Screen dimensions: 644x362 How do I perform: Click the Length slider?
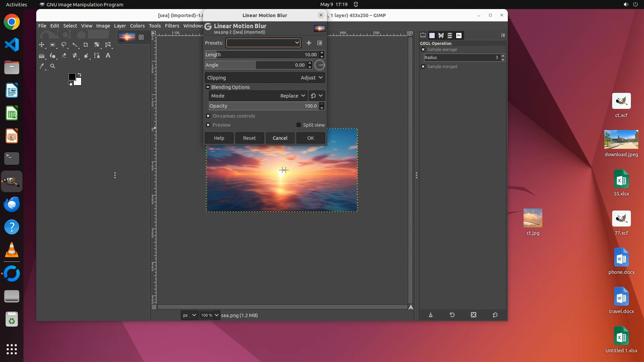262,55
